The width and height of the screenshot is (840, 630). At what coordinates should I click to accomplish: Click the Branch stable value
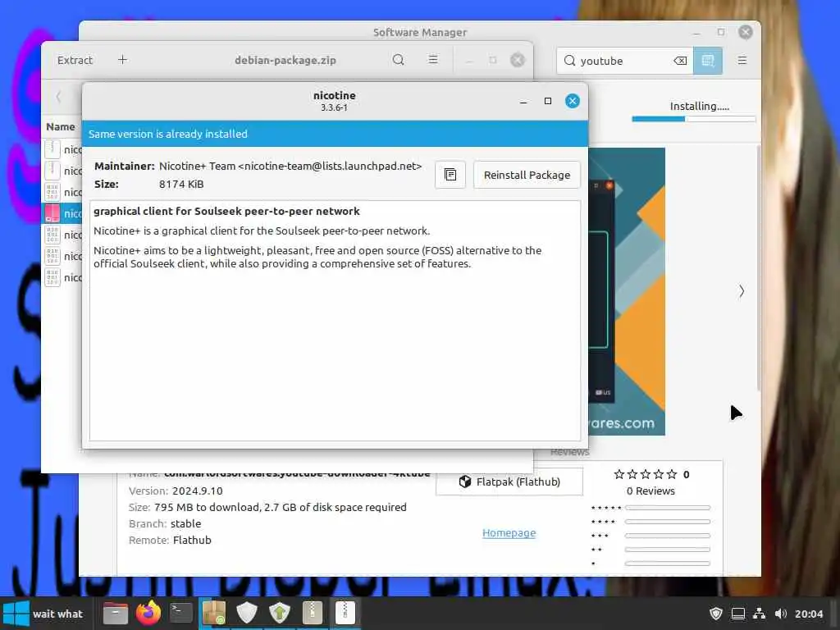tap(186, 523)
